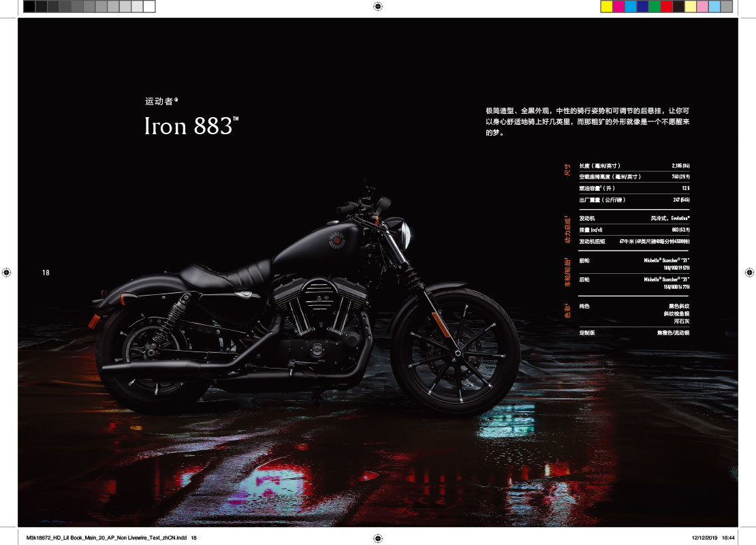Click the right edge registration mark

[750, 272]
